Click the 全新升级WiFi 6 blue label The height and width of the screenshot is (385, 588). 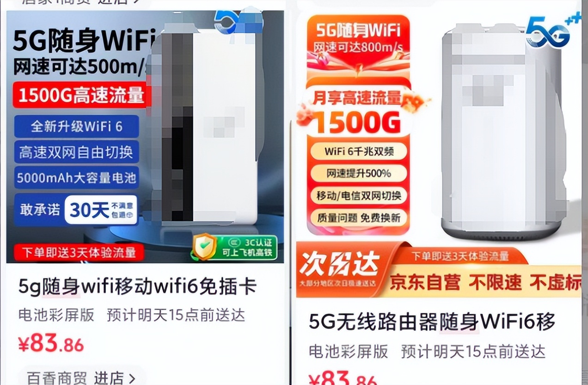click(77, 126)
